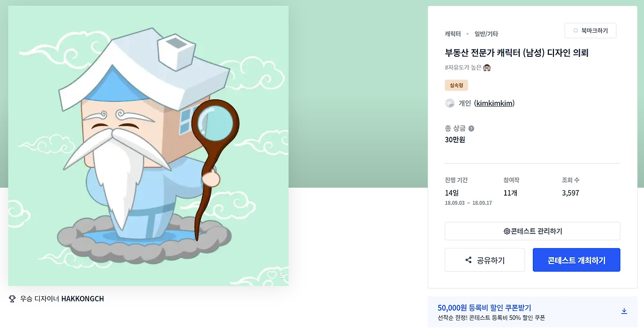Click the question mark help icon next to 총 상금
This screenshot has width=644, height=331.
pos(471,128)
